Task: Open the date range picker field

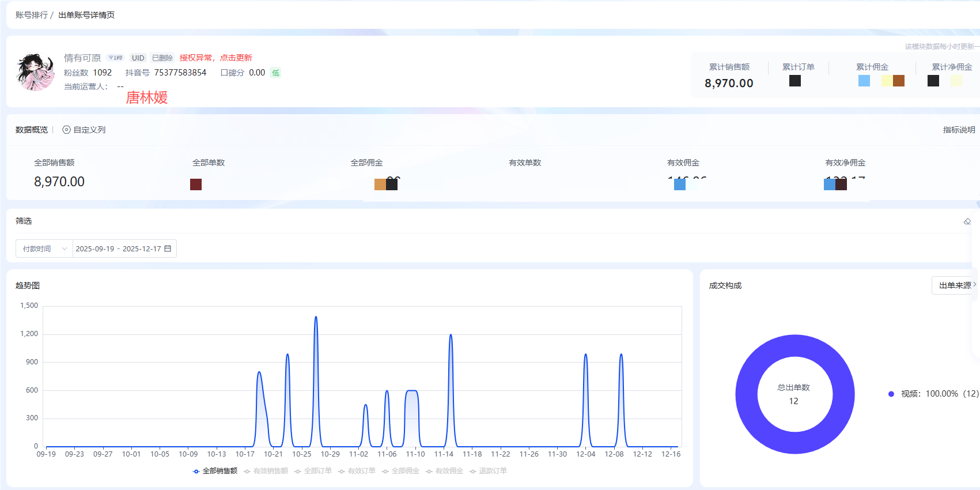Action: (118, 248)
